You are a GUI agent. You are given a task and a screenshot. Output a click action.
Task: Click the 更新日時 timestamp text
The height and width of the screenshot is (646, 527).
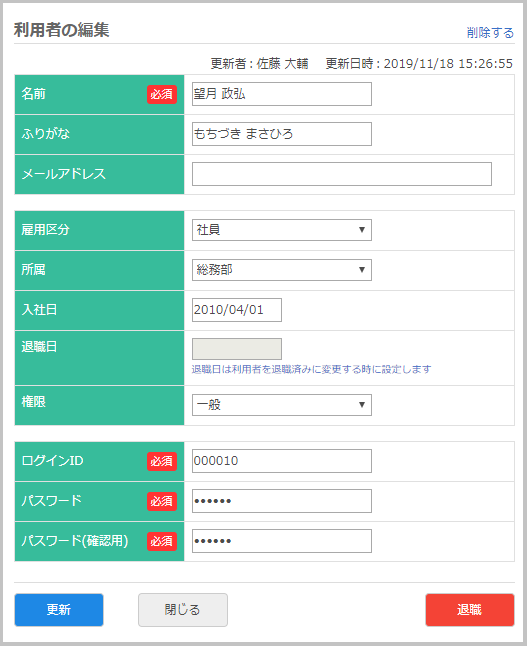[x=419, y=63]
